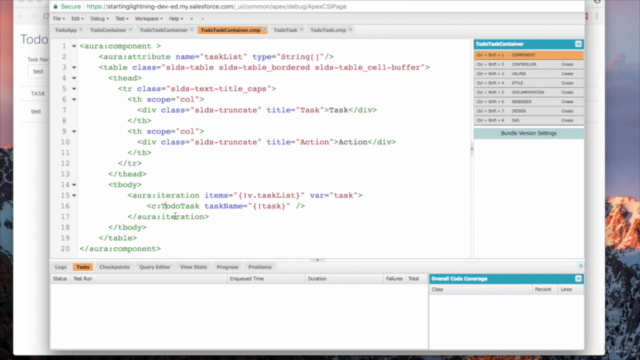The width and height of the screenshot is (640, 360).
Task: Close the TodoApp tab
Action: [x=81, y=30]
